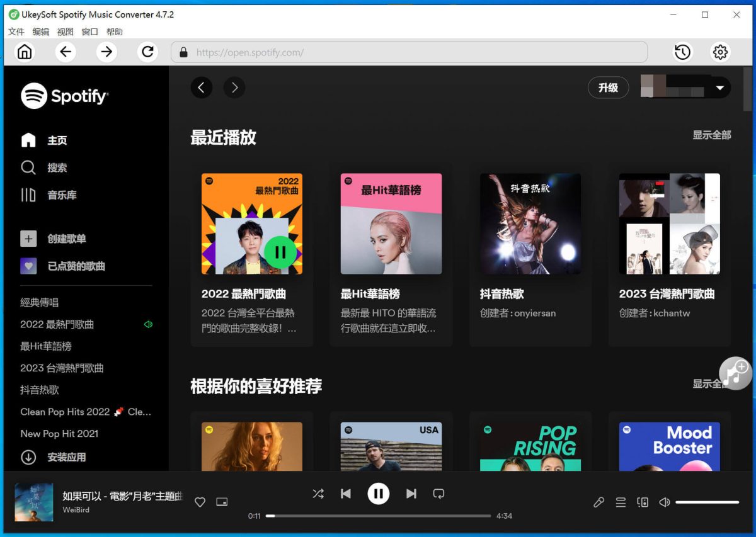
Task: Like current song with heart icon
Action: [x=200, y=502]
